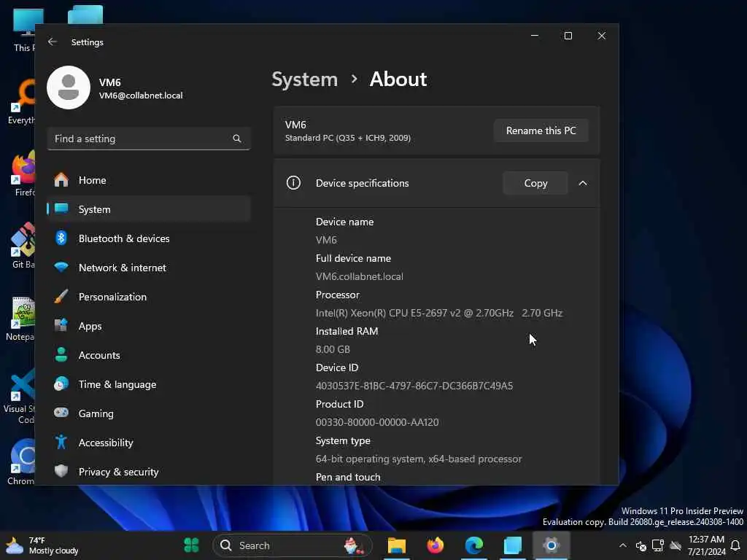747x560 pixels.
Task: Launch Firefox from the taskbar
Action: pyautogui.click(x=435, y=545)
